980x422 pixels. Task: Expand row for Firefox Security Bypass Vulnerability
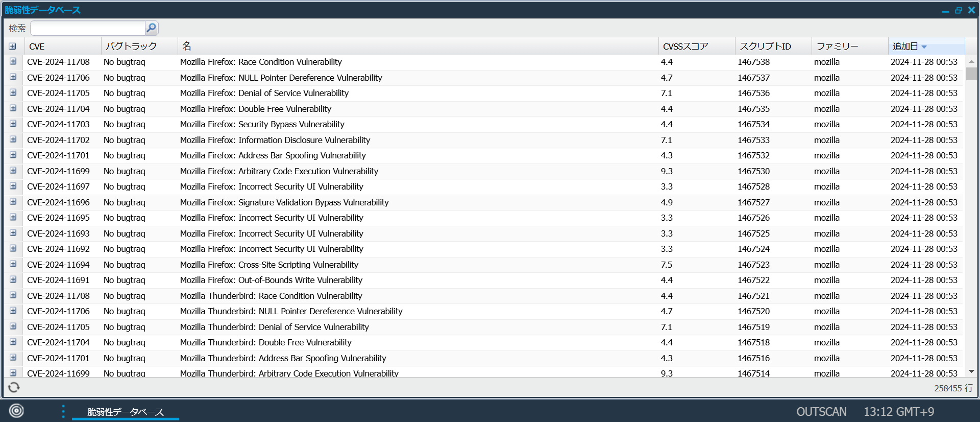coord(13,124)
